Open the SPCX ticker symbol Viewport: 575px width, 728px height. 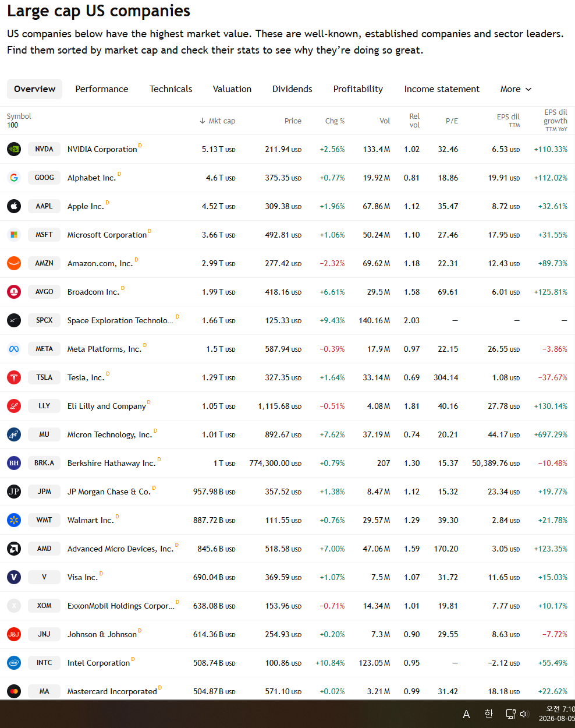click(44, 320)
